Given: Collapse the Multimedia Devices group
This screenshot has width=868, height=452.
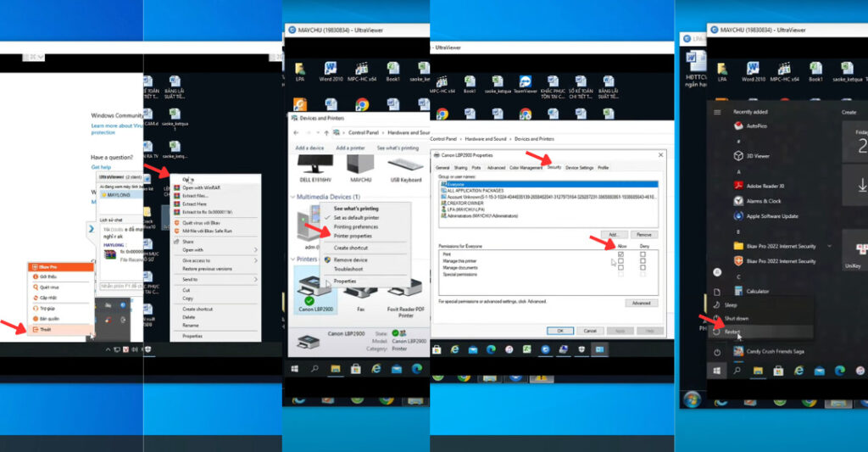Looking at the screenshot, I should point(292,197).
